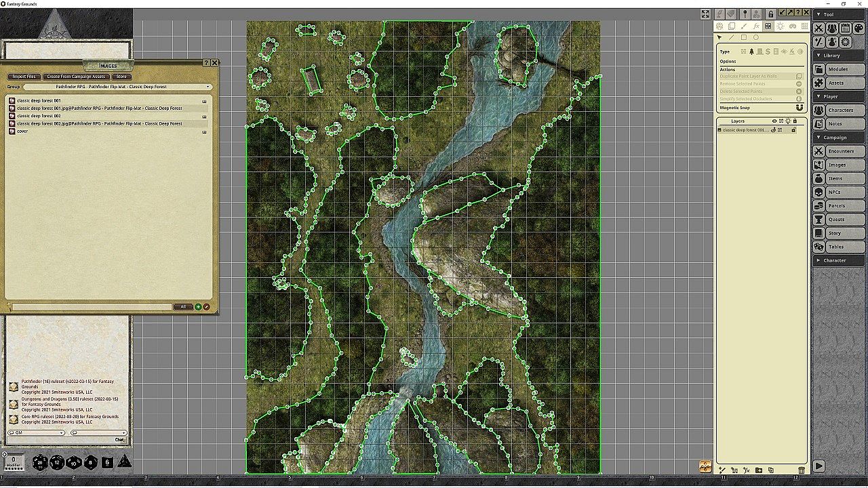
Task: Click the Modifier box in dice tray
Action: point(14,462)
